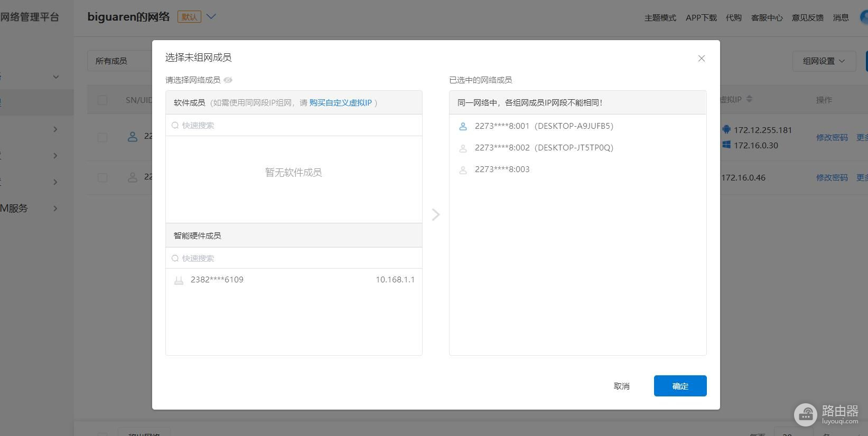Image resolution: width=868 pixels, height=436 pixels.
Task: Close the 选择未组网成员 dialog
Action: click(x=701, y=59)
